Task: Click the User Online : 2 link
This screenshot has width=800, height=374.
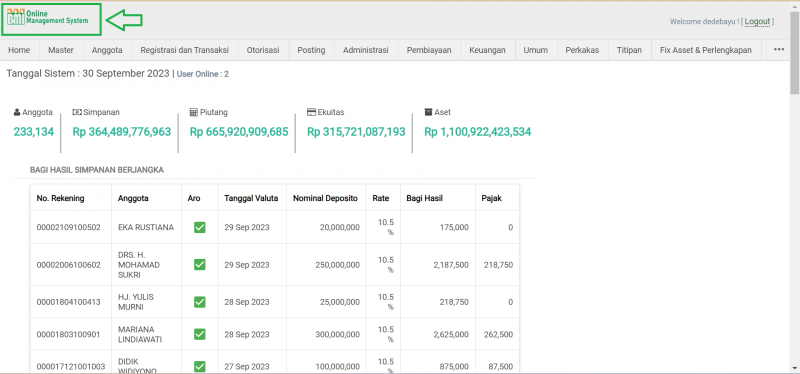Action: 203,74
